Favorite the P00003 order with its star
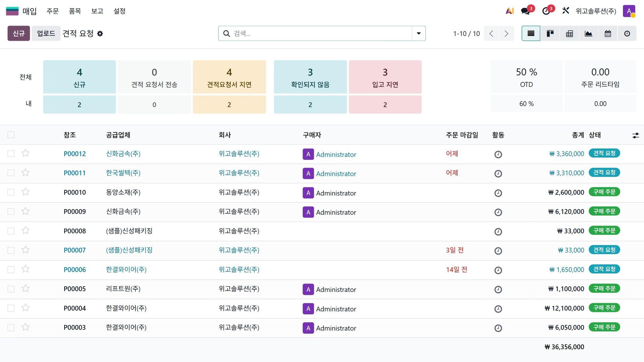 pyautogui.click(x=25, y=327)
